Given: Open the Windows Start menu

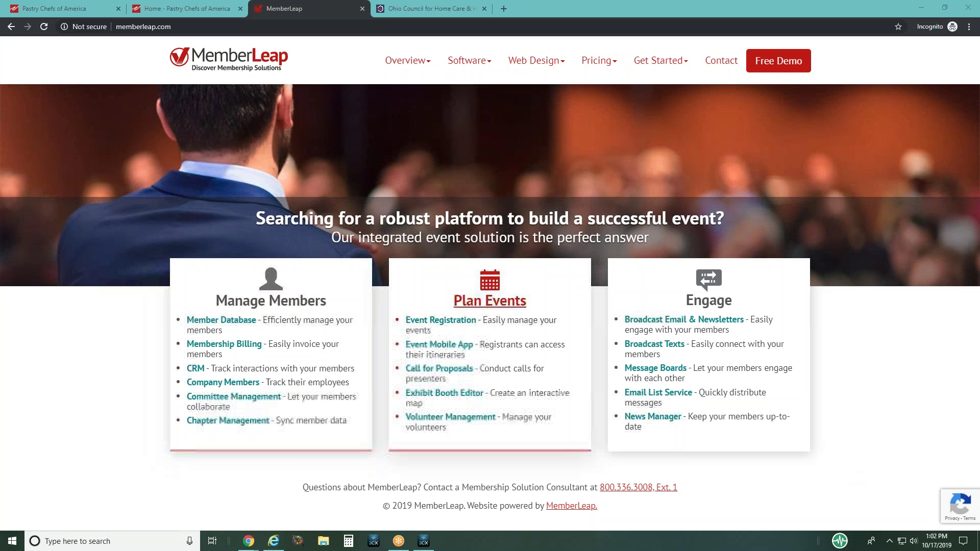Looking at the screenshot, I should click(x=12, y=541).
